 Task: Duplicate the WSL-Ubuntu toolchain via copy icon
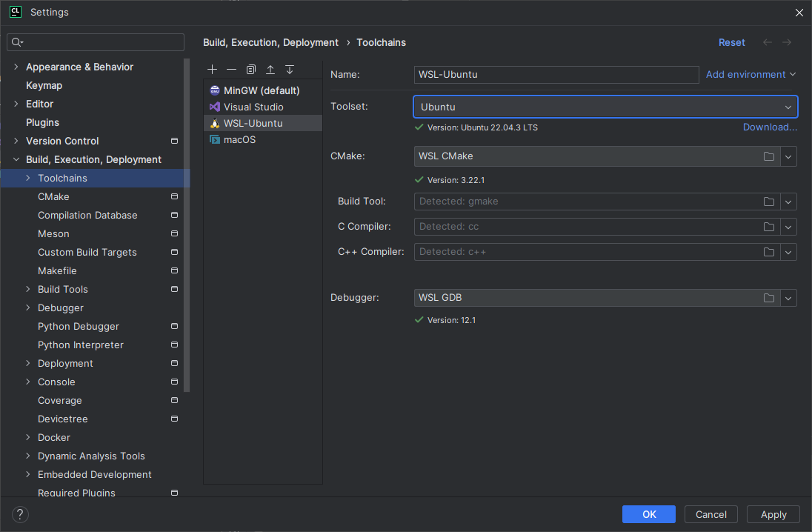point(250,69)
